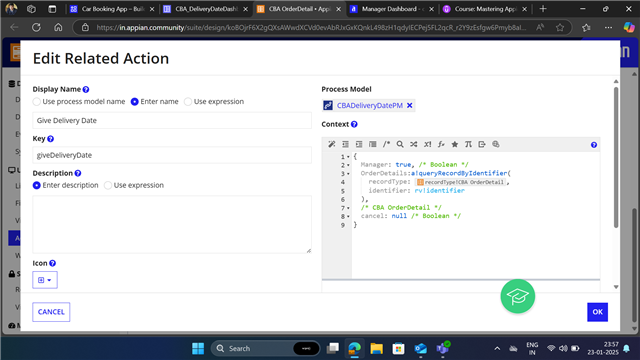Click the giveDeliveryDate Key field
Viewport: 640px width, 360px height.
(x=172, y=155)
